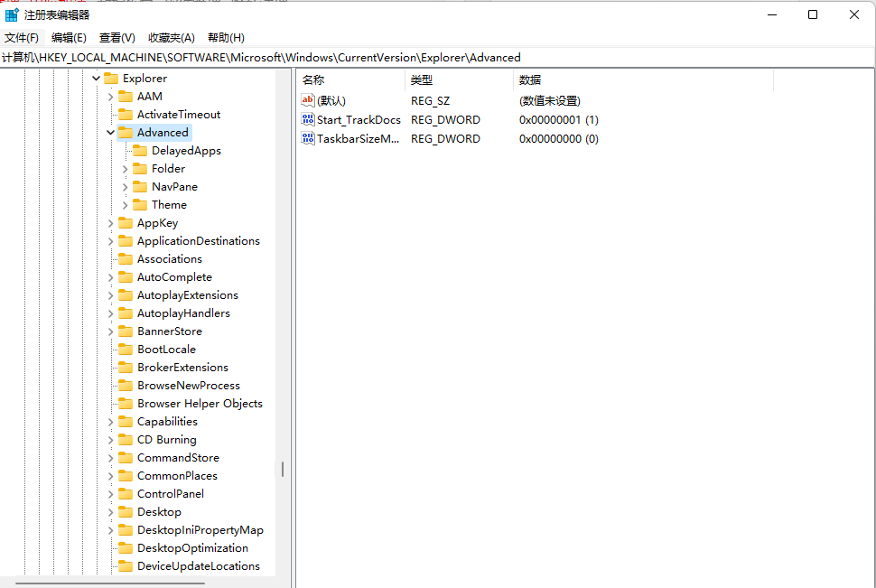Open the 帮助(H) menu
Screen dimensions: 876x588
225,37
